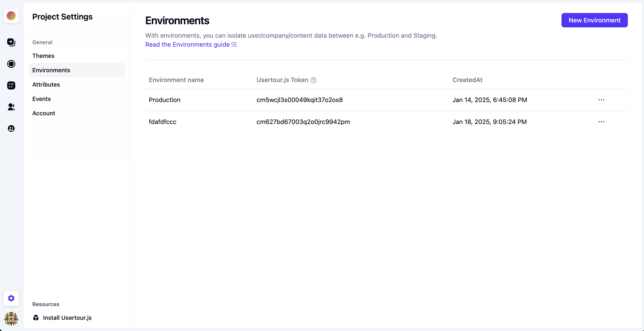The image size is (644, 331).
Task: Click the Install Usertour.js resource link
Action: click(x=67, y=318)
